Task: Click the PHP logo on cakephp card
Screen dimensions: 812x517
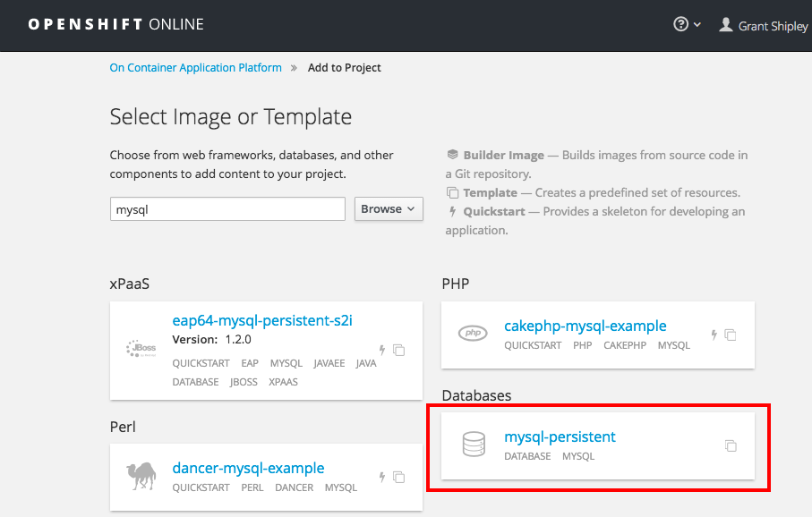Action: 473,334
